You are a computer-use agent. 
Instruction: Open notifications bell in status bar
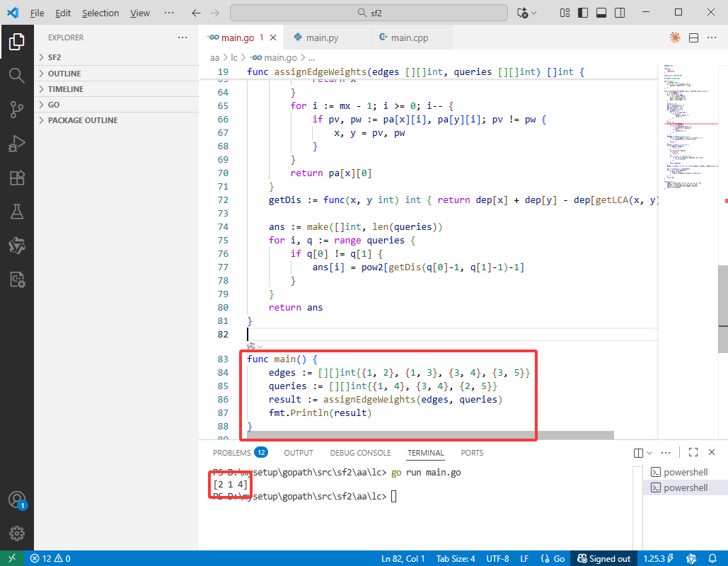712,558
